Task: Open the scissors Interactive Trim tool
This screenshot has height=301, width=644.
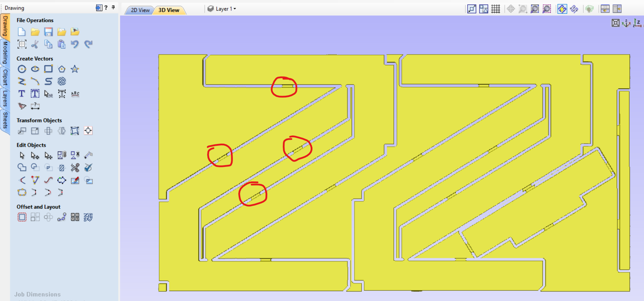Action: (75, 168)
